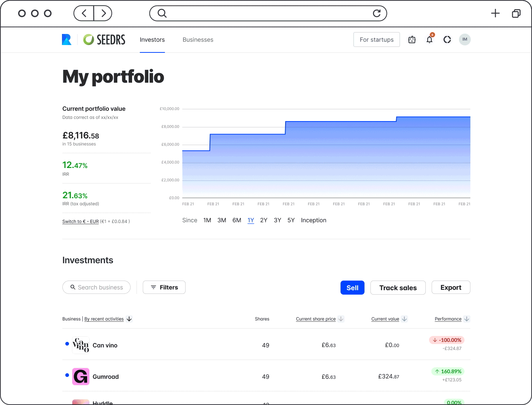This screenshot has width=532, height=405.
Task: Sort by Current share price arrow
Action: [x=341, y=319]
